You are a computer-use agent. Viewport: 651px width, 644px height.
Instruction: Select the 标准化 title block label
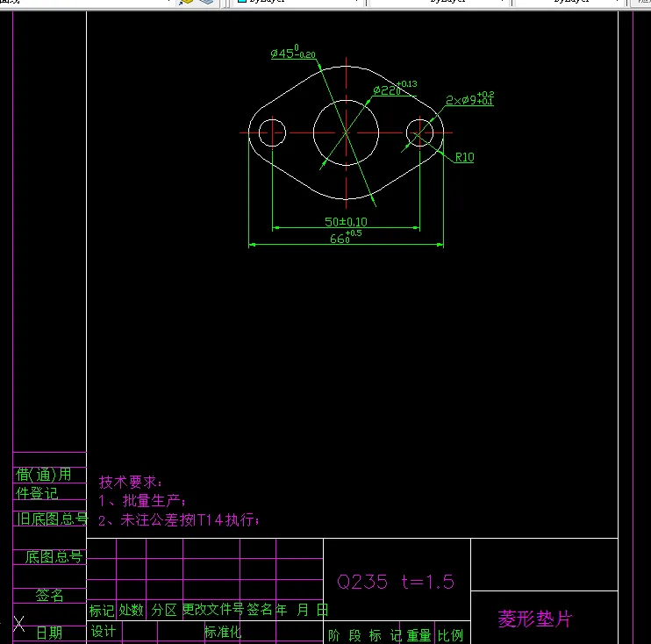(x=223, y=632)
